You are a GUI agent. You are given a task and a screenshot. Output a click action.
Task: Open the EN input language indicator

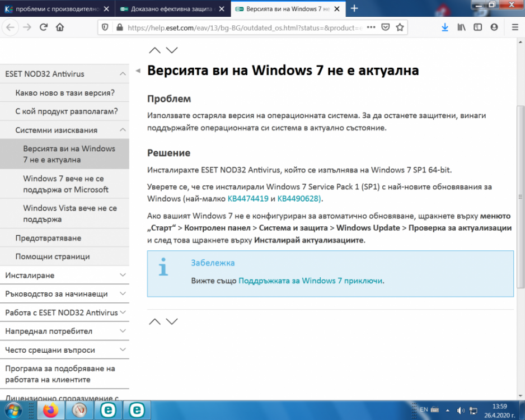[x=424, y=409]
